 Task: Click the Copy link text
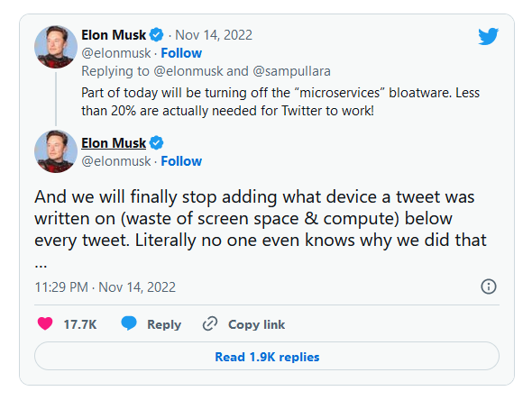tap(256, 324)
